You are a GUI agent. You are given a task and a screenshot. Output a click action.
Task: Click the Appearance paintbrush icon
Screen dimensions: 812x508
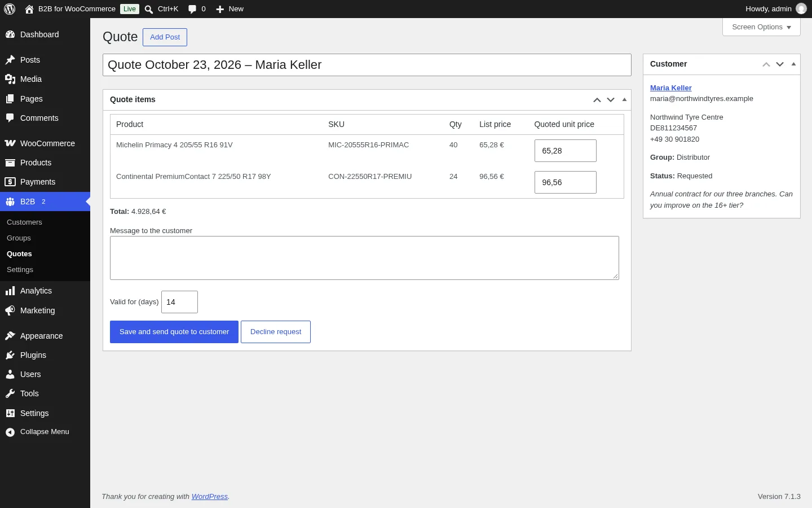pyautogui.click(x=10, y=336)
